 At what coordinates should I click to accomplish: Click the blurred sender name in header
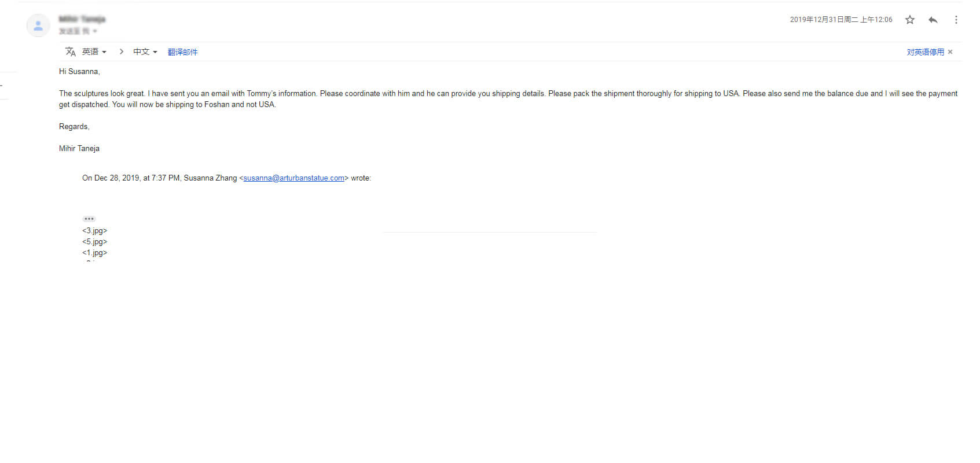[x=82, y=19]
